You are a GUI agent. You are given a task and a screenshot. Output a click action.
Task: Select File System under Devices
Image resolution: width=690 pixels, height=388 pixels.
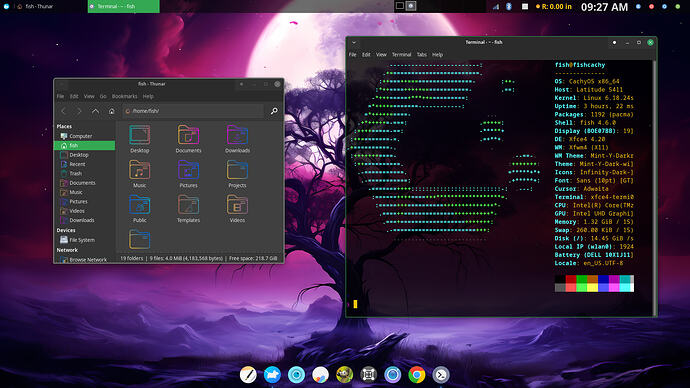[x=84, y=240]
